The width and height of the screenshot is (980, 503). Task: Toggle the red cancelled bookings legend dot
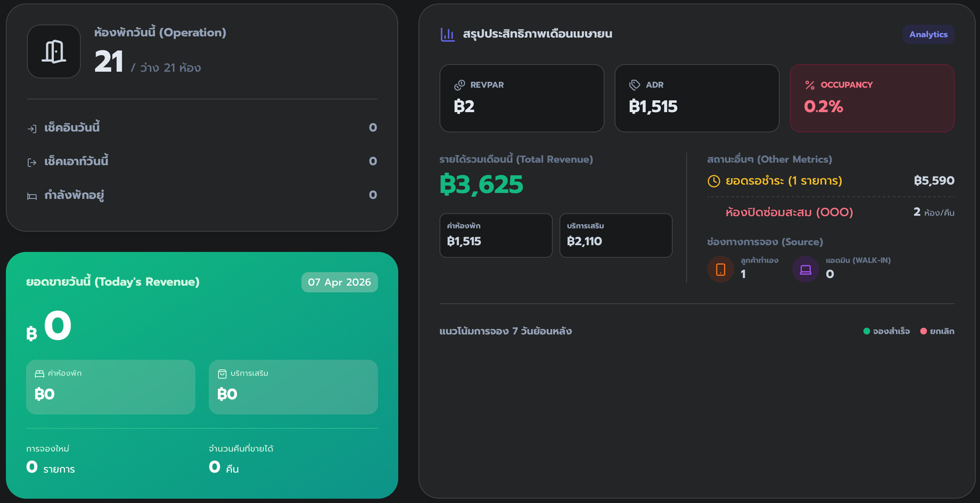(x=924, y=331)
